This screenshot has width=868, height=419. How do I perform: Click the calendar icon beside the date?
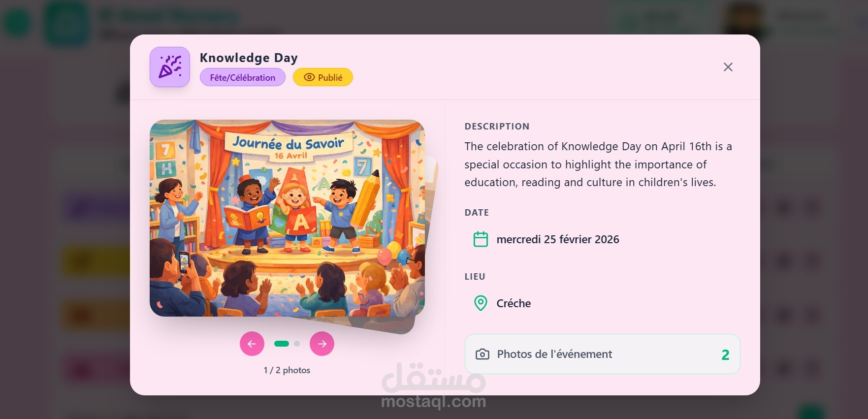(x=481, y=239)
